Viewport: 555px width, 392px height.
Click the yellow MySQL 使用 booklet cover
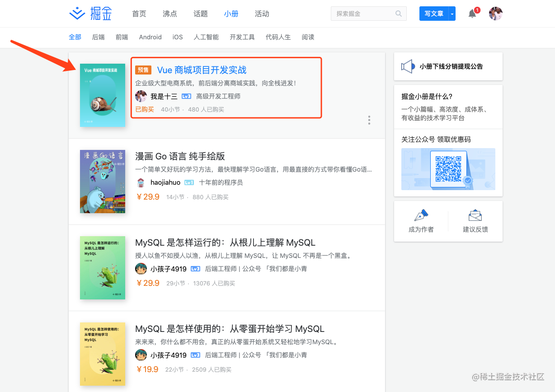coord(103,354)
